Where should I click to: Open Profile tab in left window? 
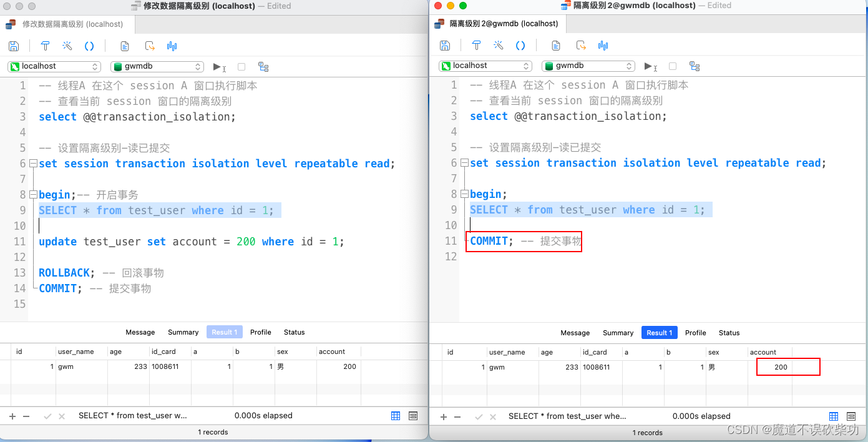pyautogui.click(x=261, y=332)
